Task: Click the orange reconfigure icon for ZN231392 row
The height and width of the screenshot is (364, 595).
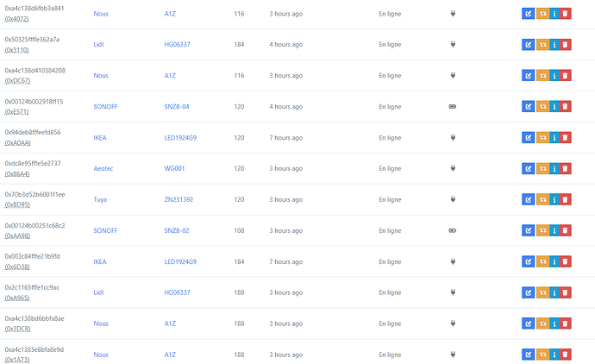Action: (x=542, y=199)
